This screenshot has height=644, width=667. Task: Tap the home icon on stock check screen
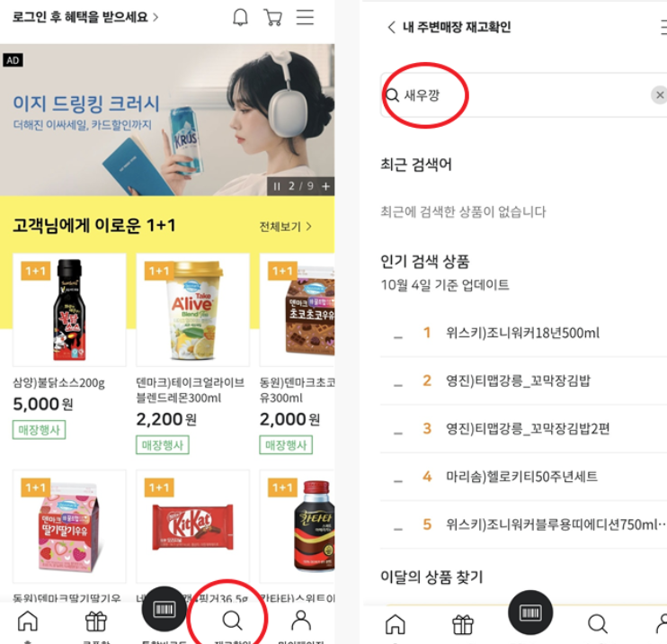pos(396,624)
